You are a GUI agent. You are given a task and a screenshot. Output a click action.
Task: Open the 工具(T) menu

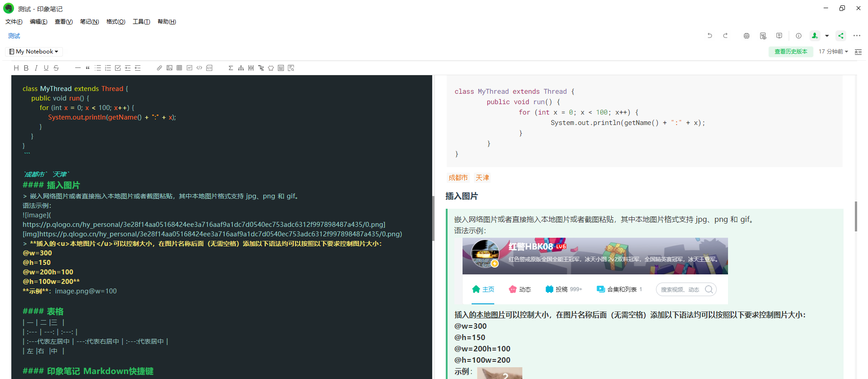click(141, 22)
